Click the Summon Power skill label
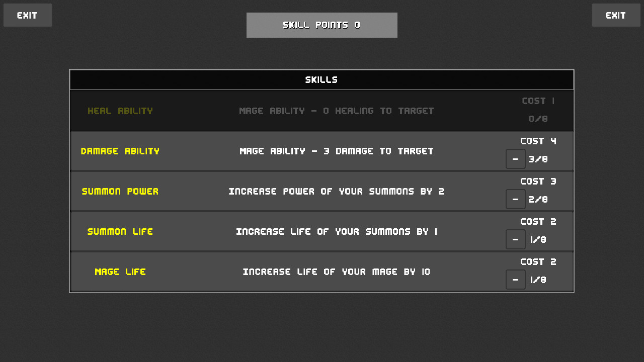 [x=120, y=191]
